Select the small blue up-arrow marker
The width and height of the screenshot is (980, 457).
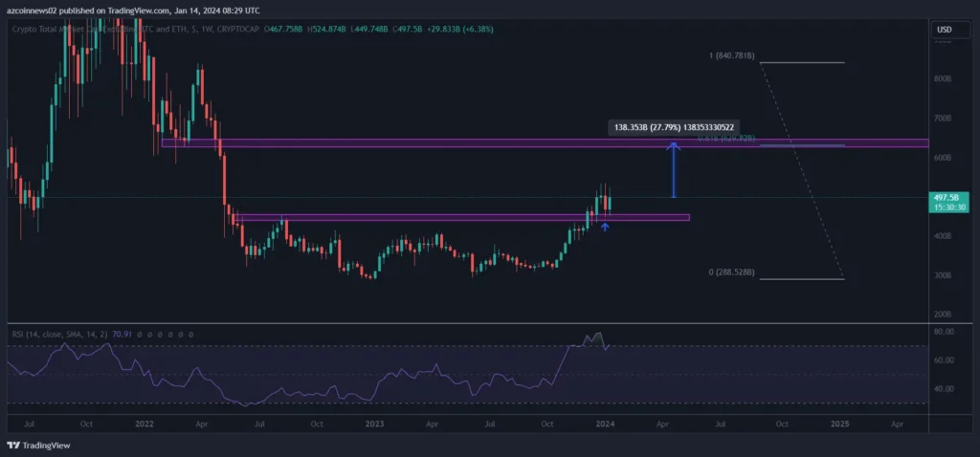point(604,227)
